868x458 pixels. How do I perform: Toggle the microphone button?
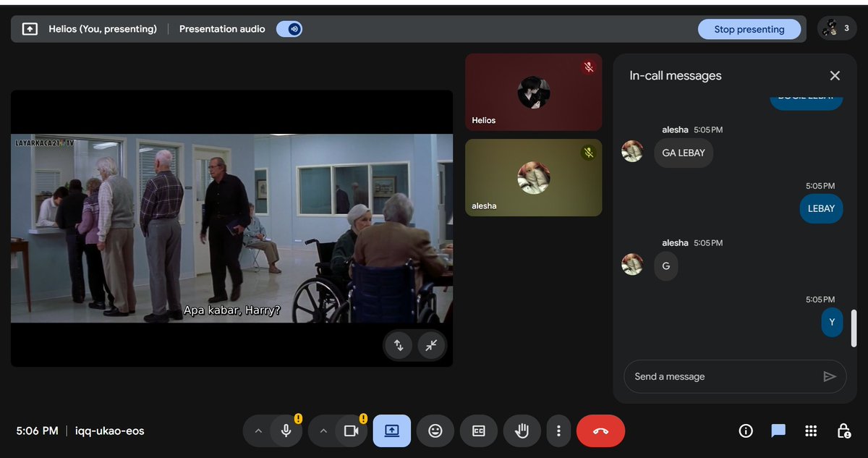(x=286, y=431)
